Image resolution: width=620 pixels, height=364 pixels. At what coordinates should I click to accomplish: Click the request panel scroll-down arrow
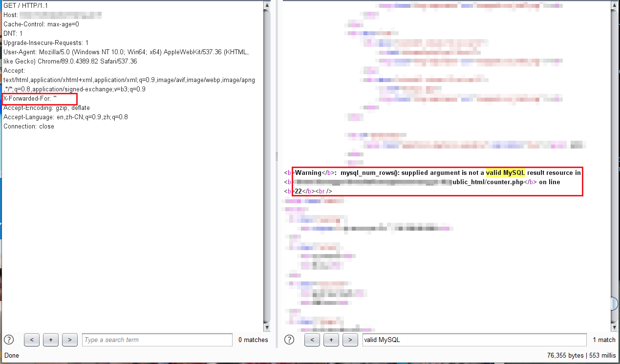coord(267,326)
